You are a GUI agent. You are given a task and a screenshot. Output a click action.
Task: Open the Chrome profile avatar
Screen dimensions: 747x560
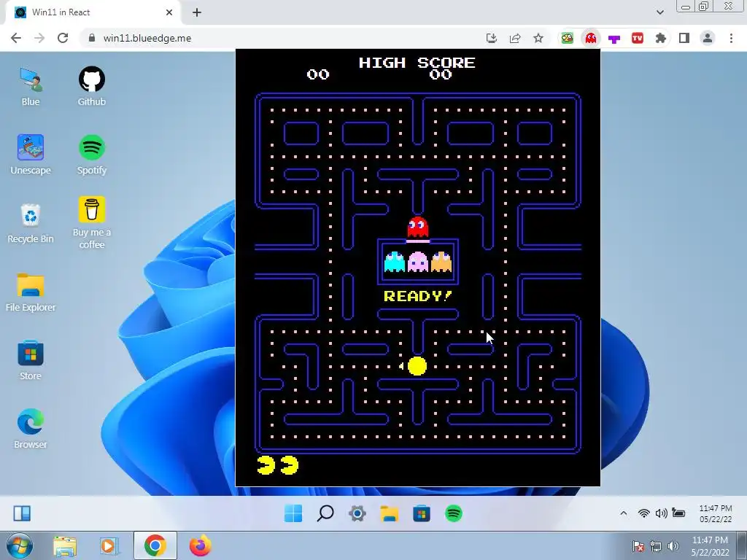tap(708, 38)
